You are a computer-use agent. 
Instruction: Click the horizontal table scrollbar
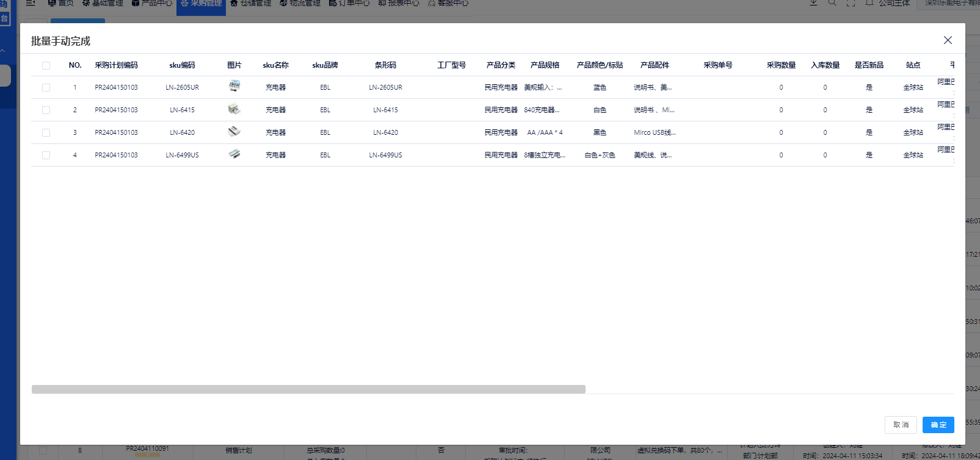click(308, 389)
